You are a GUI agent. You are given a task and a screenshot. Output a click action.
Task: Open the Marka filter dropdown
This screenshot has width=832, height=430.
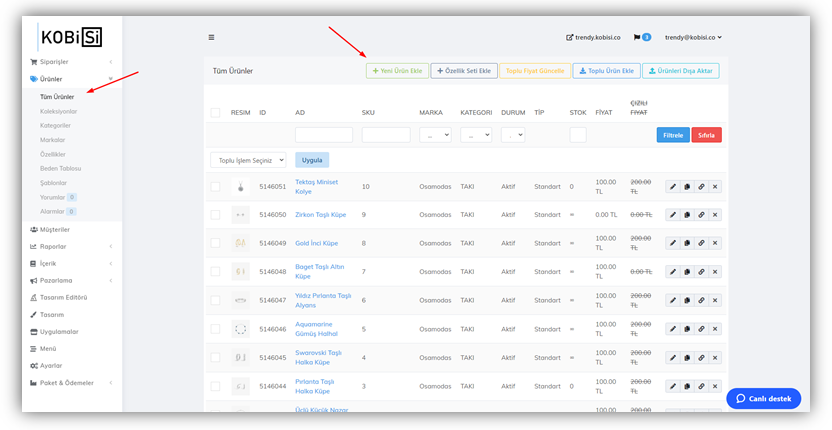(x=435, y=135)
